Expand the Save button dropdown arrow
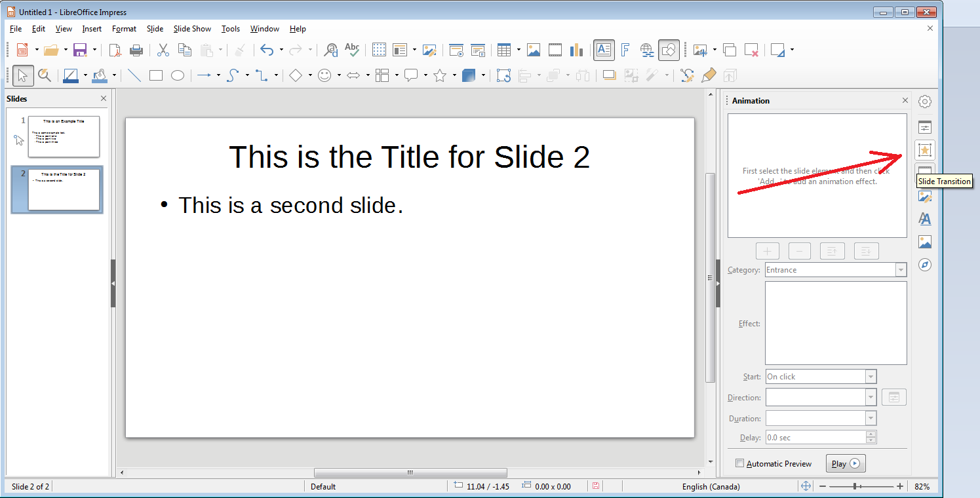 pos(94,50)
